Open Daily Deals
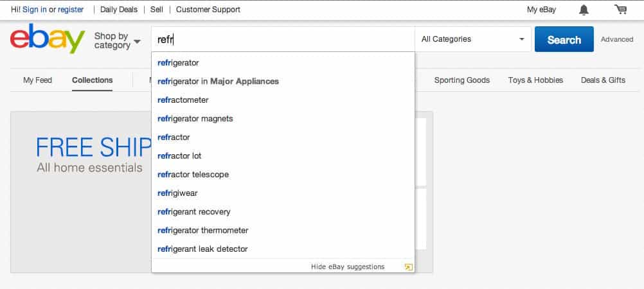 pyautogui.click(x=119, y=10)
